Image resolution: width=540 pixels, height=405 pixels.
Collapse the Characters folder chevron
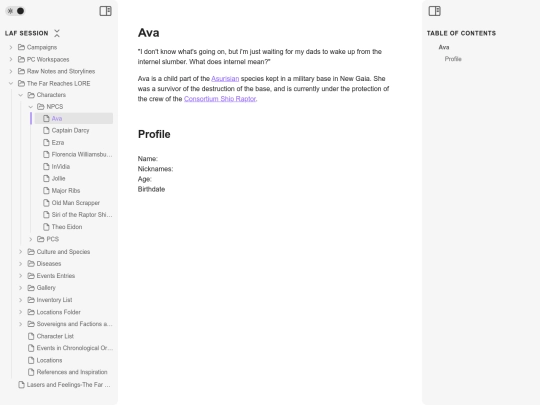tap(21, 95)
